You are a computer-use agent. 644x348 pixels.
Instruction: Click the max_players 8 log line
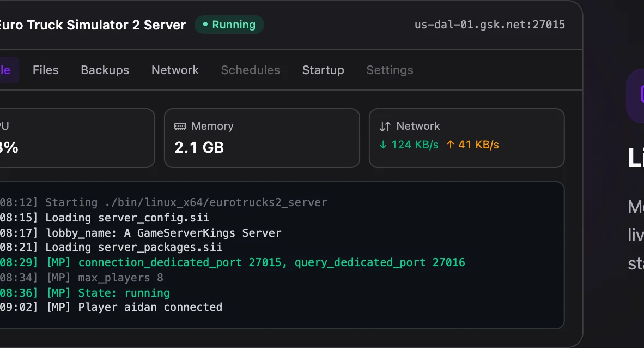pyautogui.click(x=81, y=278)
